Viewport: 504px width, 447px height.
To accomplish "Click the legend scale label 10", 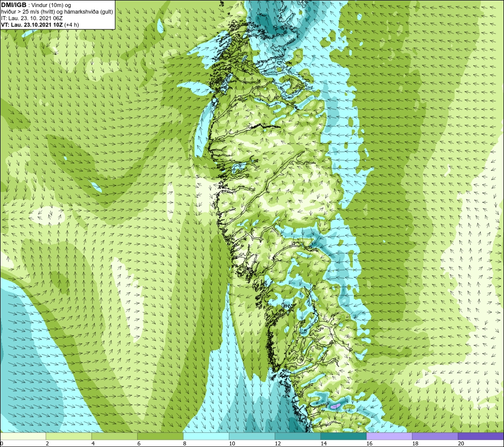I will (232, 443).
